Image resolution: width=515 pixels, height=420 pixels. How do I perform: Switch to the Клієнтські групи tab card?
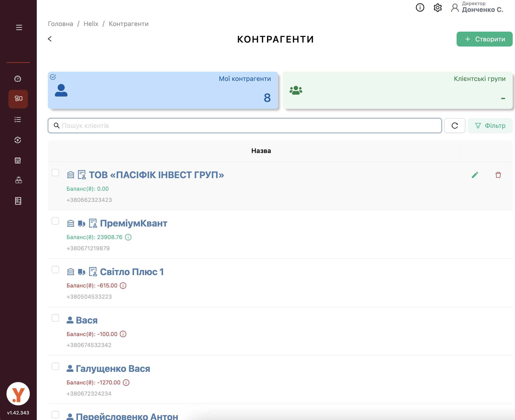click(x=397, y=90)
